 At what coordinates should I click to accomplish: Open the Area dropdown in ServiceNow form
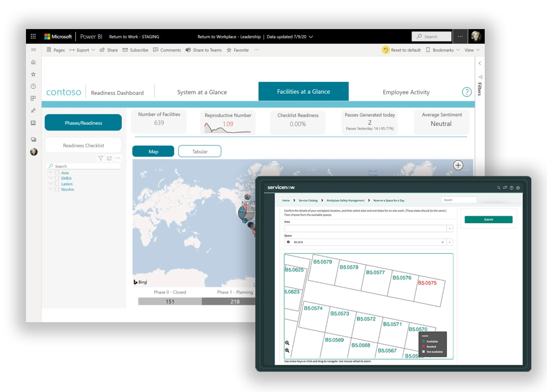[449, 229]
